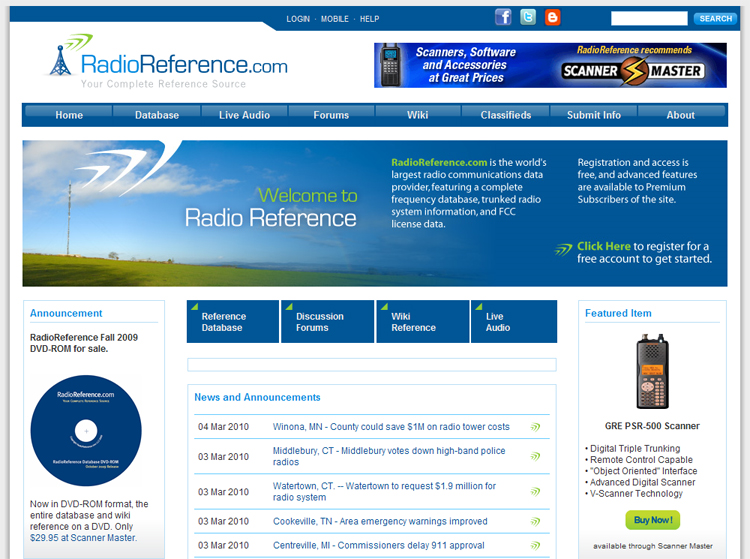Click signal icon beside Watertown, CT news
Screen dimensions: 750x559
(x=535, y=492)
